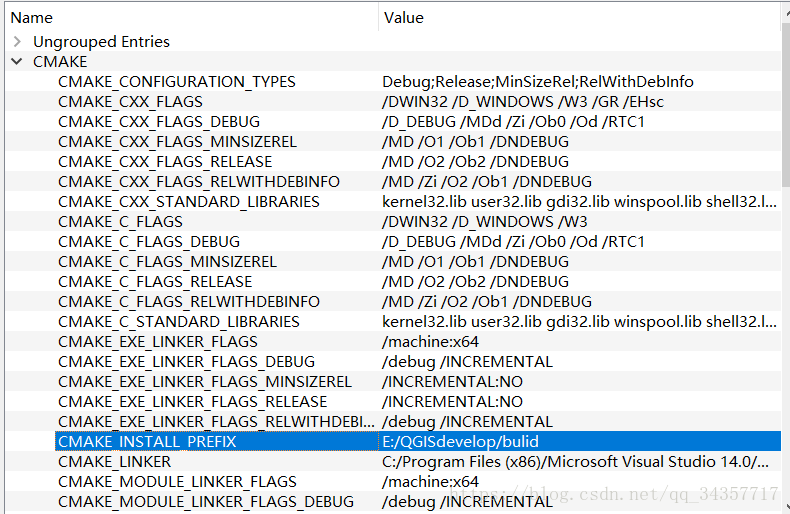
Task: Expand the Ungrouped Entries group
Action: pyautogui.click(x=17, y=41)
